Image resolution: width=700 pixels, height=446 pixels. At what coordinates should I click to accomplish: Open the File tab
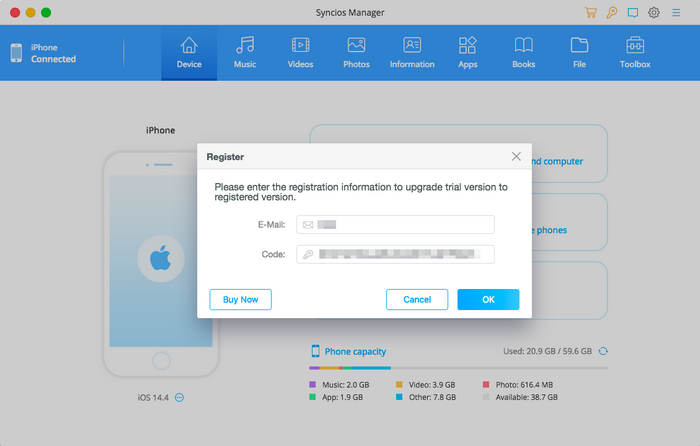tap(579, 53)
